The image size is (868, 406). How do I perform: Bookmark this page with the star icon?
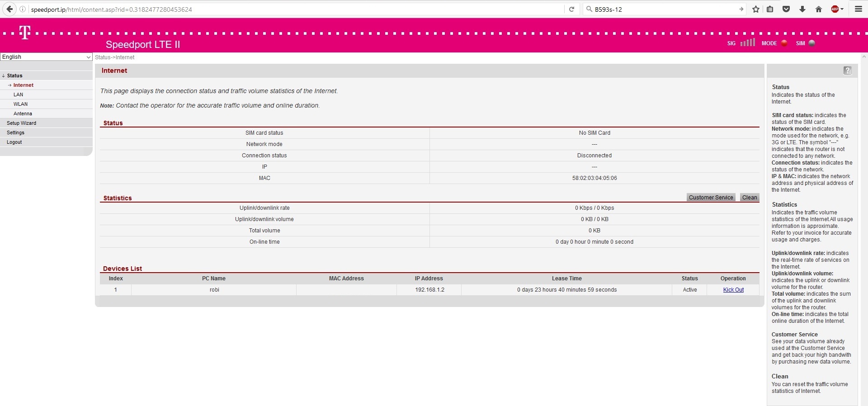pyautogui.click(x=756, y=9)
